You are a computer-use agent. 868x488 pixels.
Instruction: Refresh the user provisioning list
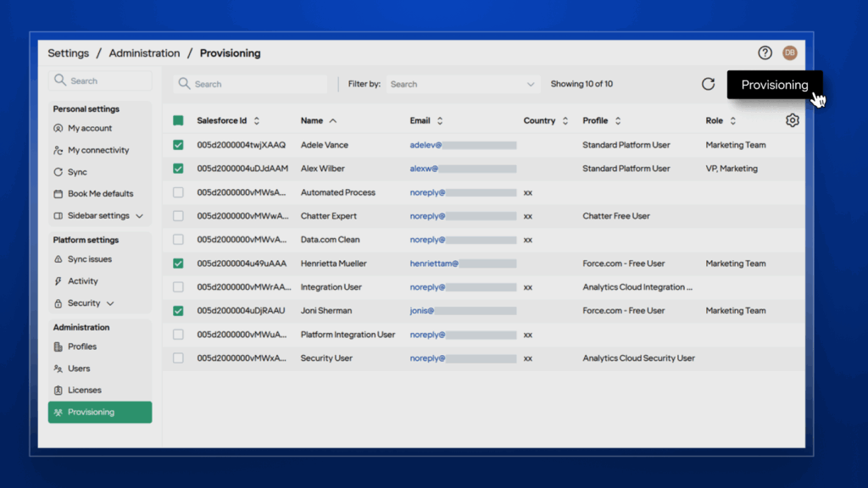click(708, 84)
